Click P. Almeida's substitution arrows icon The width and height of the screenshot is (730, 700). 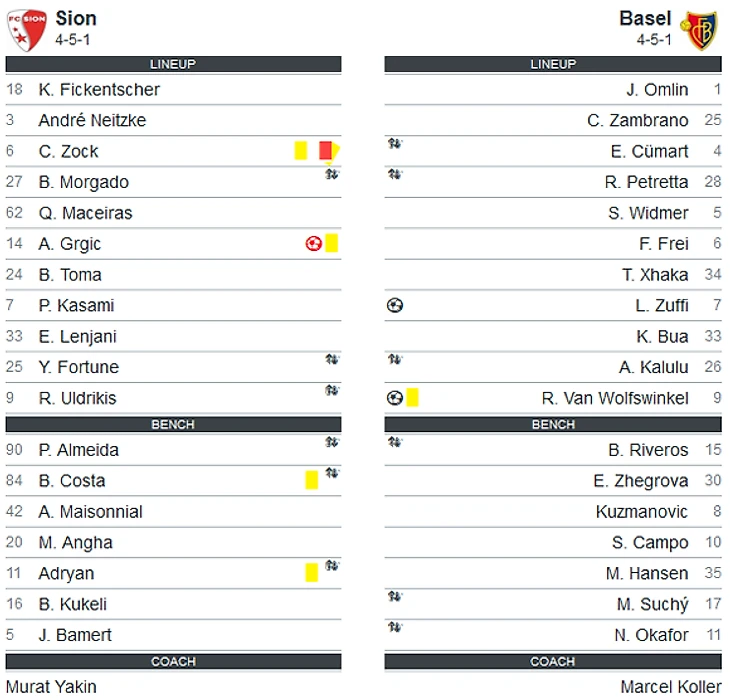(332, 442)
